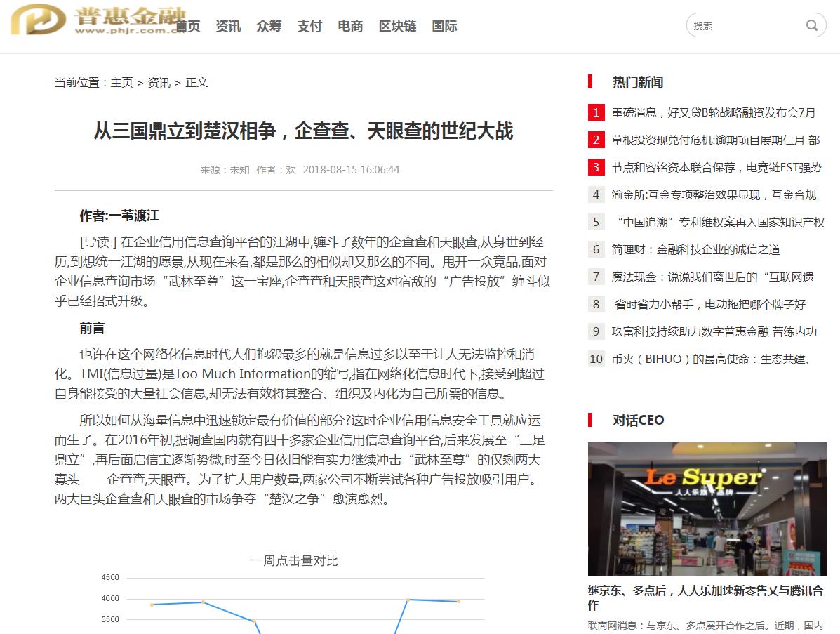Click the 资讯 breadcrumb link
This screenshot has width=840, height=634.
click(159, 83)
